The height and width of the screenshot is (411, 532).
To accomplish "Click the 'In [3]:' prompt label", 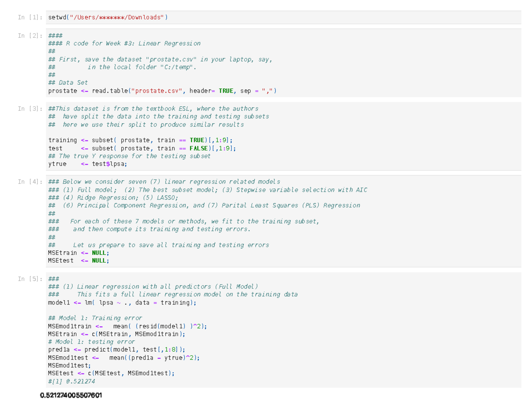I will point(30,109).
